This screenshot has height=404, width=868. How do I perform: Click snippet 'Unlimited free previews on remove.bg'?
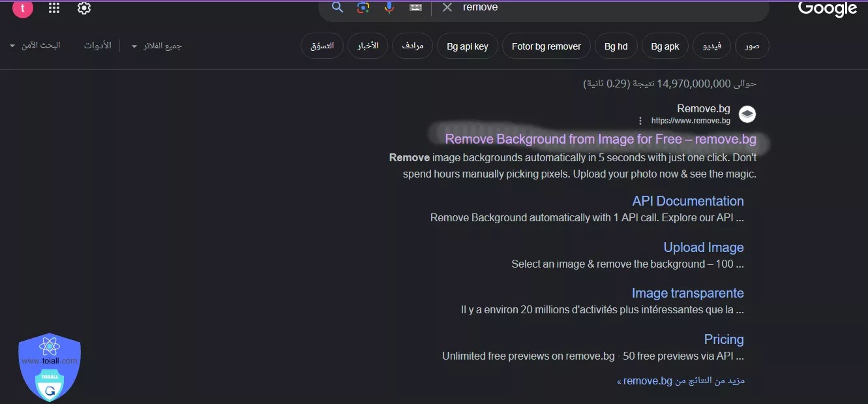coord(593,356)
